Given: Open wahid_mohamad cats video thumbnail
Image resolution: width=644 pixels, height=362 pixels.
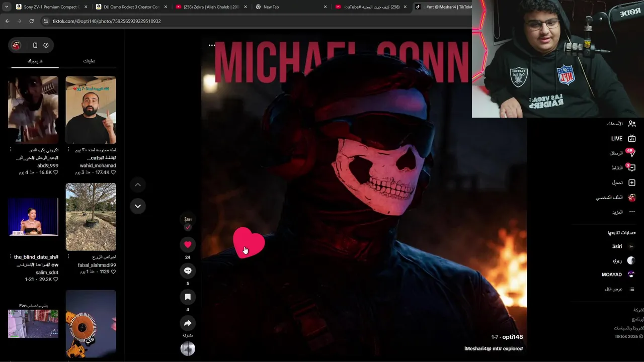Looking at the screenshot, I should (91, 110).
